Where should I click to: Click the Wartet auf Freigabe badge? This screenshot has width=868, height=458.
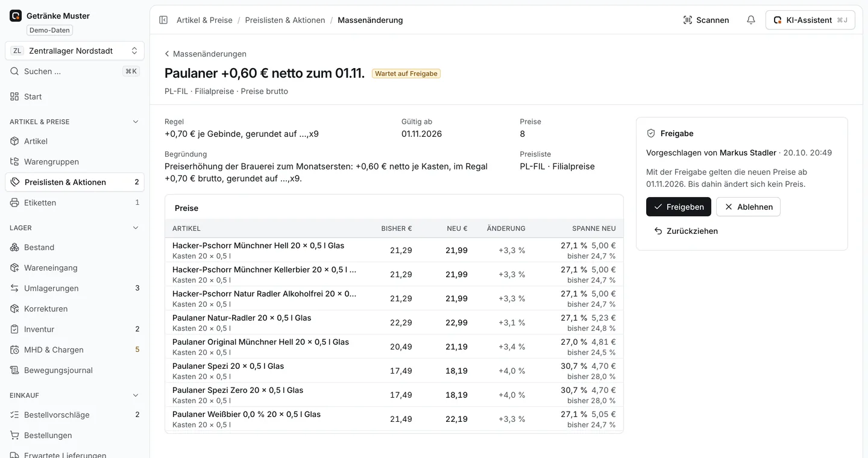tap(406, 74)
